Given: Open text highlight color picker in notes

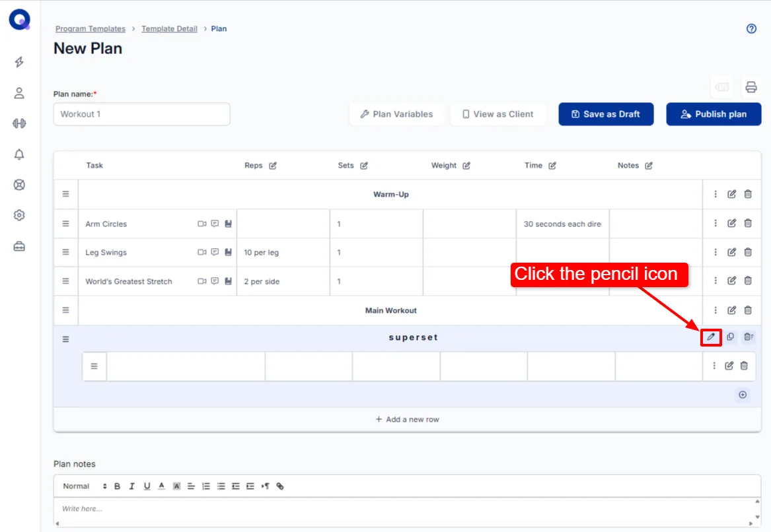Looking at the screenshot, I should 176,486.
